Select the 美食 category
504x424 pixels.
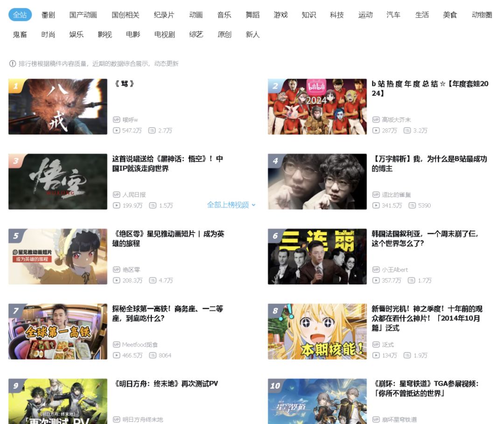[450, 15]
